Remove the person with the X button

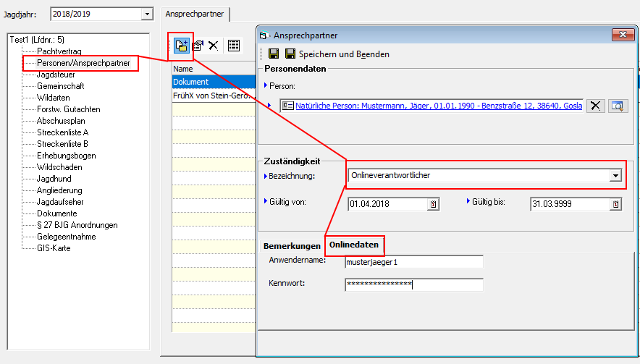(595, 106)
